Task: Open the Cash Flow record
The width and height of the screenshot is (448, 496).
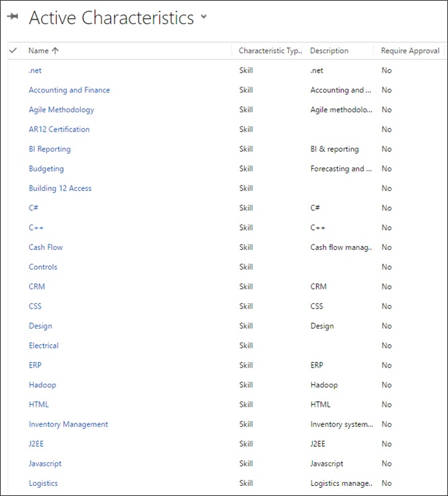Action: [x=46, y=247]
